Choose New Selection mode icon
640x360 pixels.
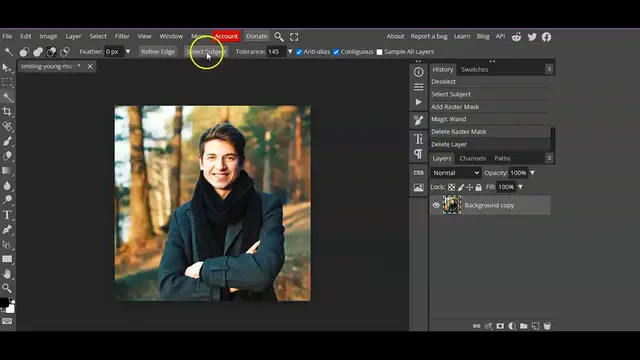[24, 52]
